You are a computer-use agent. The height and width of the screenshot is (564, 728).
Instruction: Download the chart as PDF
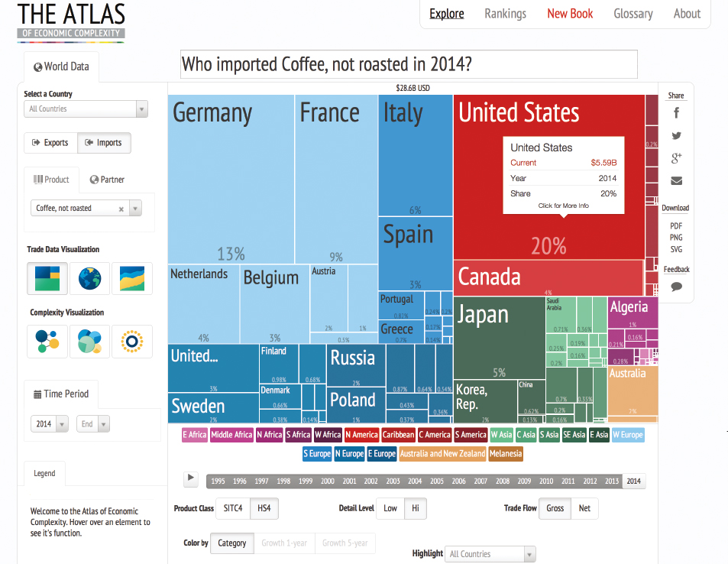pyautogui.click(x=676, y=225)
